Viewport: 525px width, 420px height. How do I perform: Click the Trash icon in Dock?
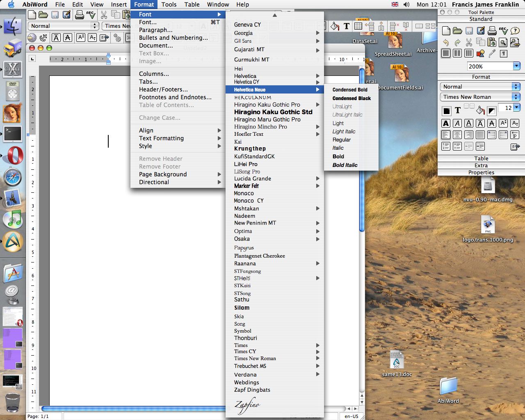pos(13,402)
